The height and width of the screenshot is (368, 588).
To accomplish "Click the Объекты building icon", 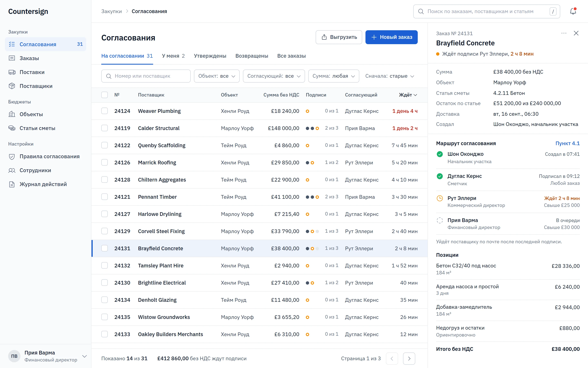I will click(x=12, y=114).
